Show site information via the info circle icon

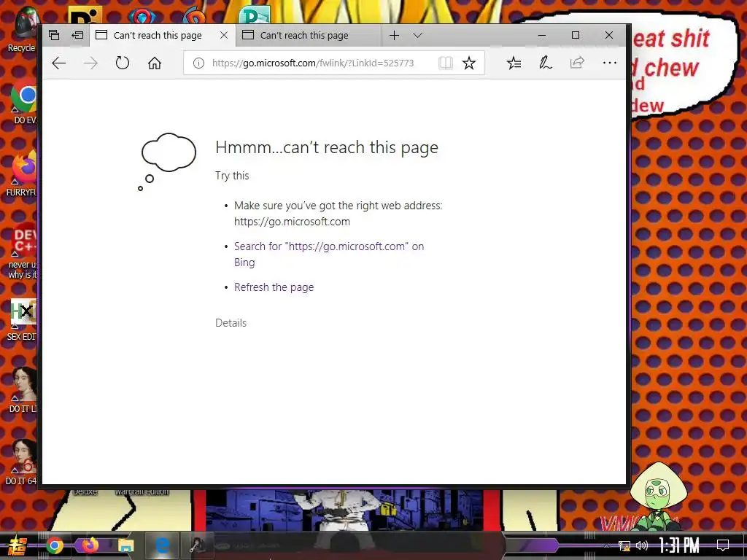point(198,63)
